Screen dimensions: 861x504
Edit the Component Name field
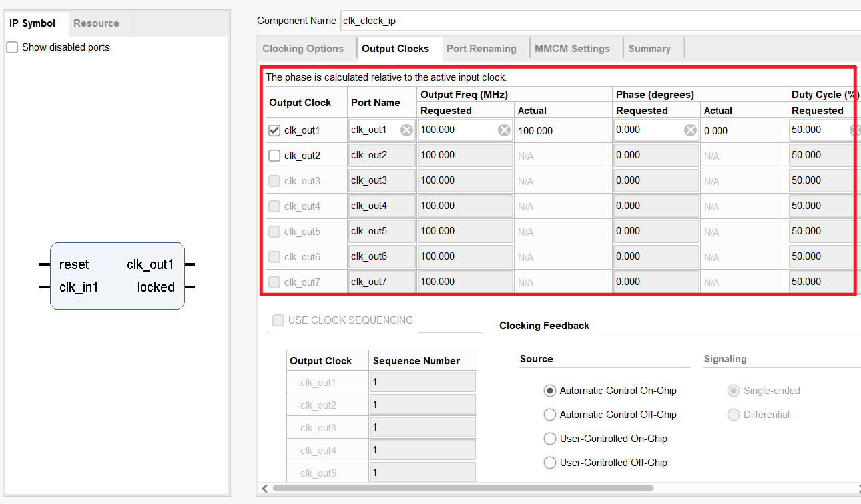[600, 21]
